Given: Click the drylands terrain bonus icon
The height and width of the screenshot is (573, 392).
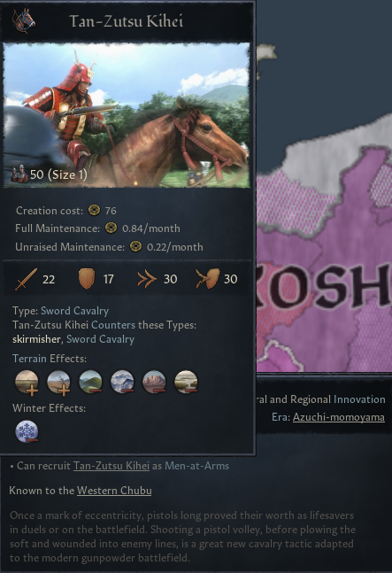Looking at the screenshot, I should click(x=58, y=383).
